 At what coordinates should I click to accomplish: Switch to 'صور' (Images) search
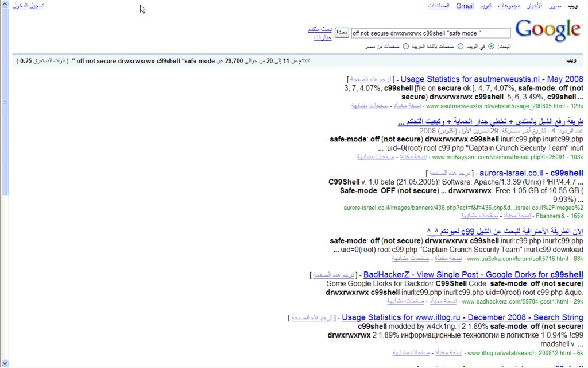click(555, 6)
